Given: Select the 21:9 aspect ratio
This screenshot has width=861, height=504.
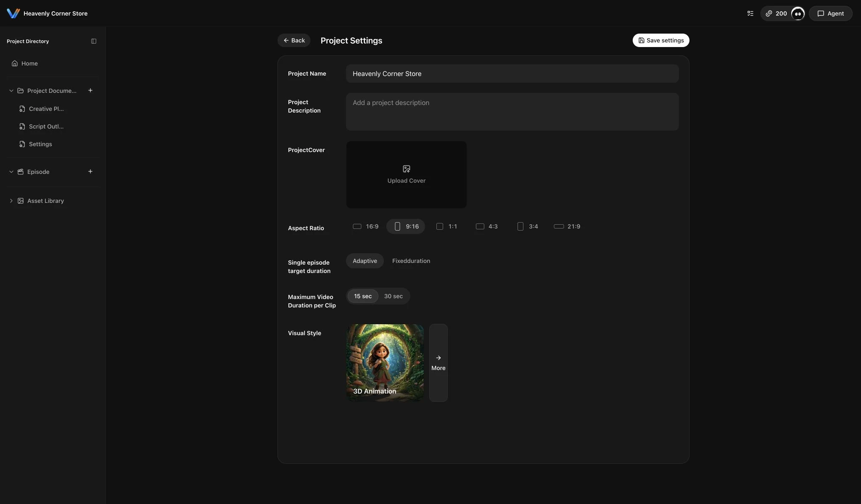Looking at the screenshot, I should 567,226.
